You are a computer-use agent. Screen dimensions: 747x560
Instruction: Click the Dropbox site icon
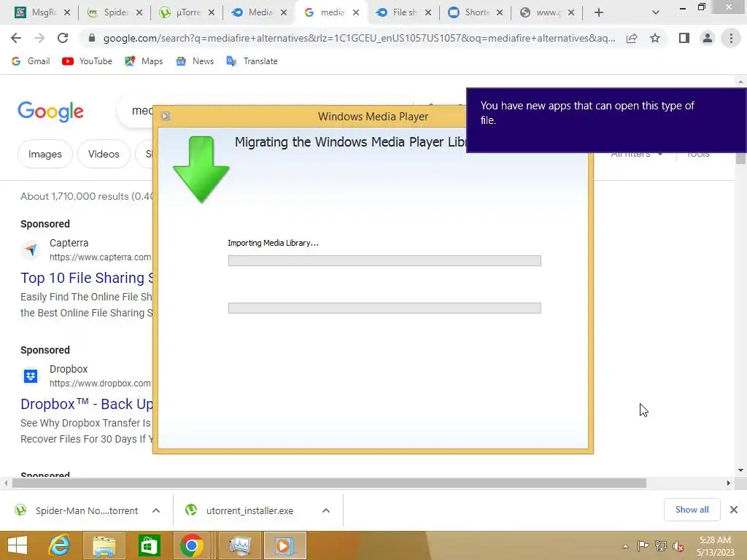click(31, 376)
